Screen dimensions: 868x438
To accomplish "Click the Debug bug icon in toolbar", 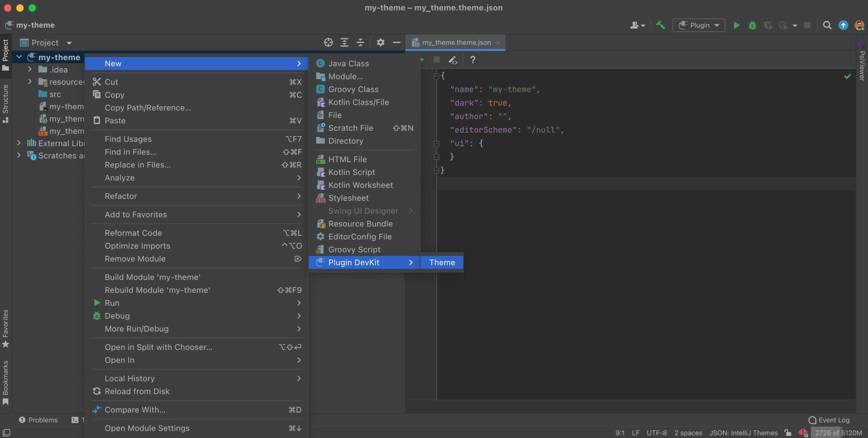I will tap(752, 25).
